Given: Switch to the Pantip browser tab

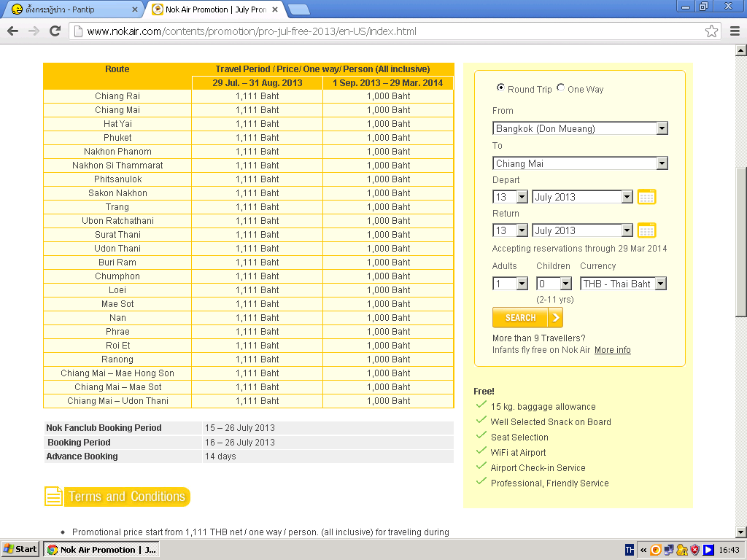Looking at the screenshot, I should (x=71, y=9).
